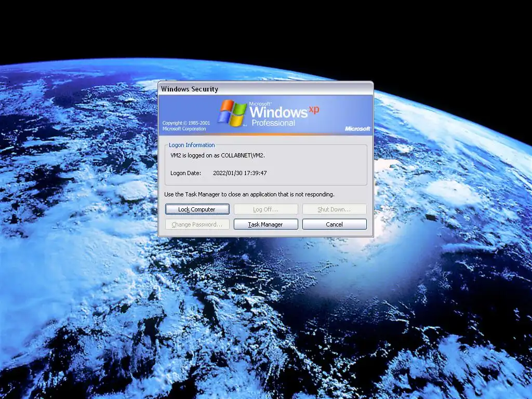This screenshot has width=532, height=399.
Task: Click the disabled Shut Down button
Action: pyautogui.click(x=334, y=209)
